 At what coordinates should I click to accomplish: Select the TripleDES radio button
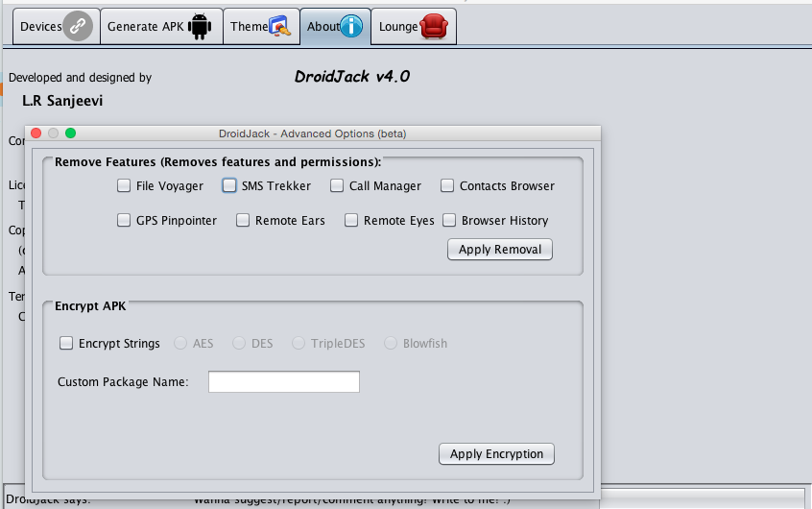(299, 343)
